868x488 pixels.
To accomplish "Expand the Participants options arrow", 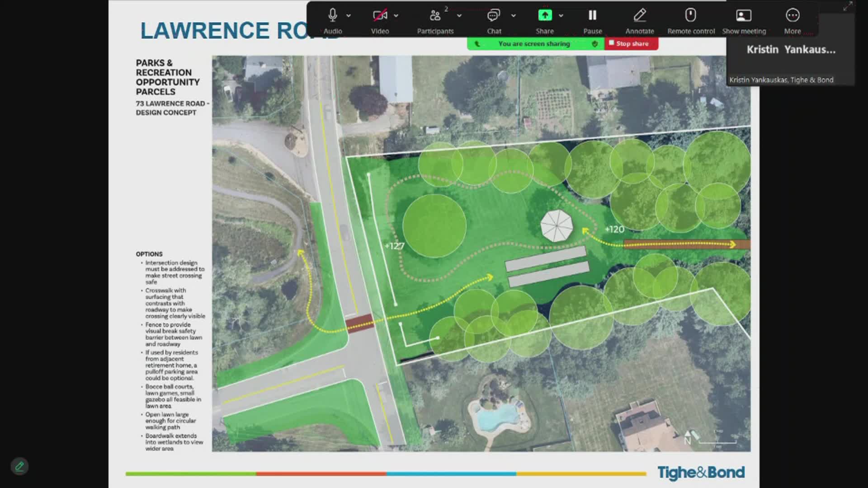I will (459, 15).
